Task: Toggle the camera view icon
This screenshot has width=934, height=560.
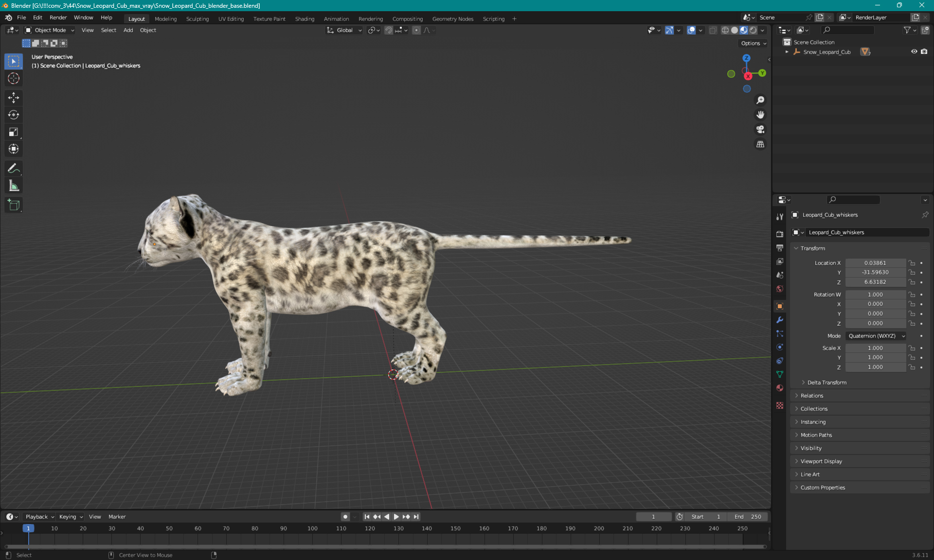Action: [x=760, y=129]
